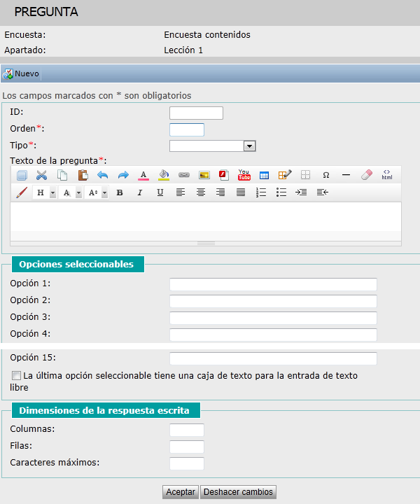Click the paste clipboard icon
Screen dimensions: 420x504
[x=83, y=175]
